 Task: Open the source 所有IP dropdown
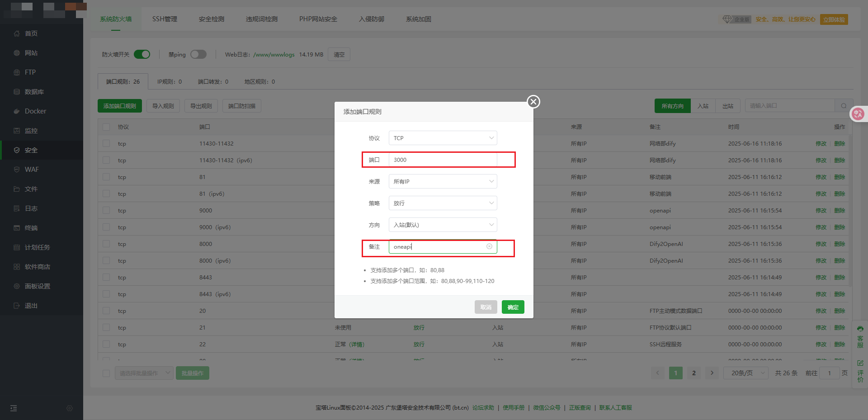click(443, 181)
